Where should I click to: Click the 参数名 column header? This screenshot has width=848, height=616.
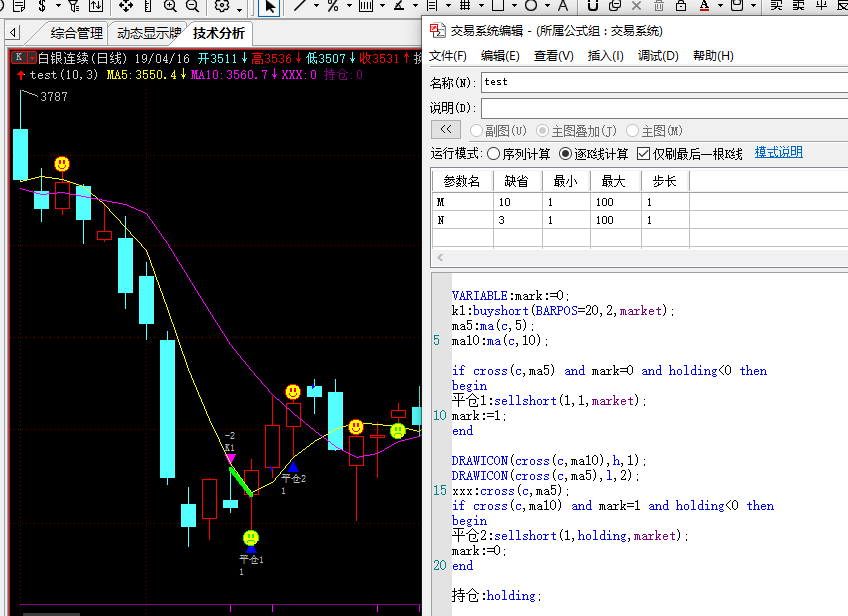462,181
